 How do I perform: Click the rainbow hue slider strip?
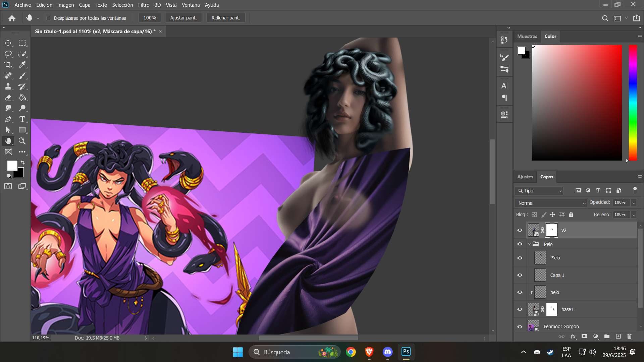[x=633, y=103]
